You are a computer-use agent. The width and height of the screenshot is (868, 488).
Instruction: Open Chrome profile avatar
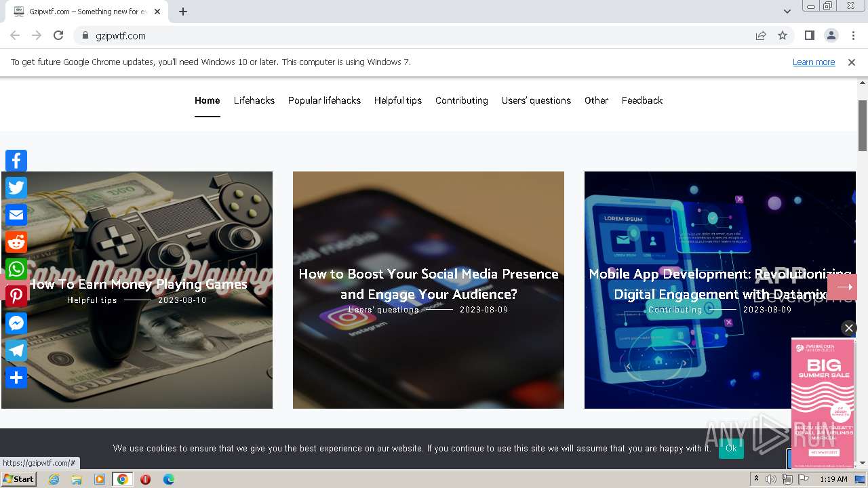[x=831, y=35]
